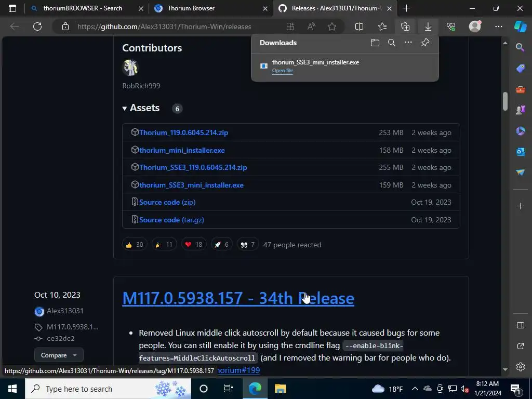Viewport: 532px width, 399px height.
Task: Open Alex313031 author profile link
Action: click(x=65, y=311)
